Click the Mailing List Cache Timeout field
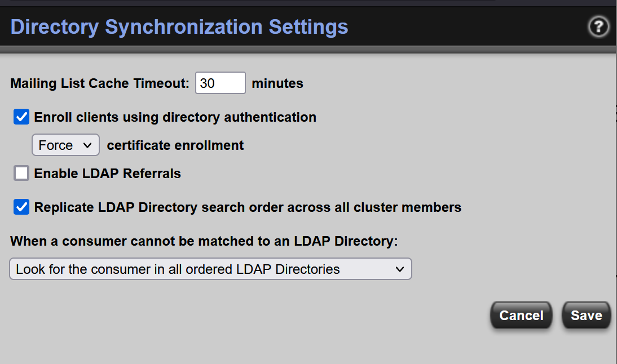This screenshot has width=617, height=364. point(221,83)
